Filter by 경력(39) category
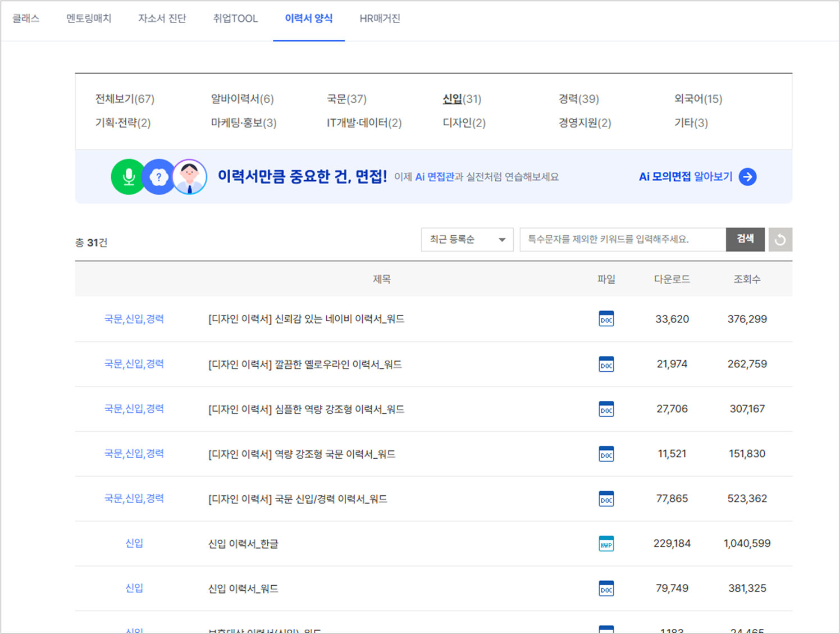Screen dimensions: 840x634 click(x=578, y=99)
